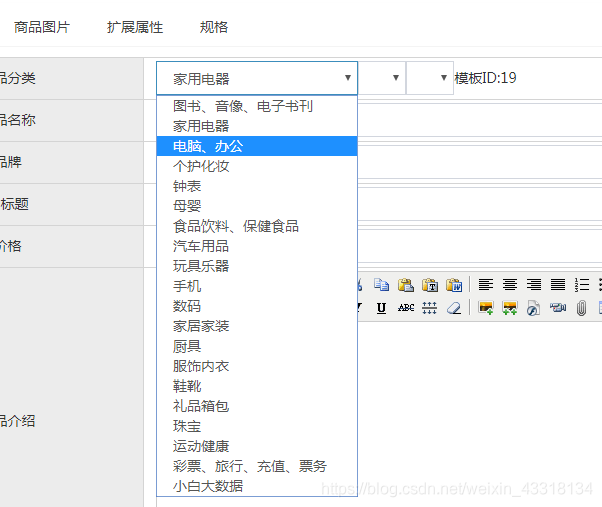Choose 钟表 category
Viewport: 602px width, 507px height.
coord(257,186)
